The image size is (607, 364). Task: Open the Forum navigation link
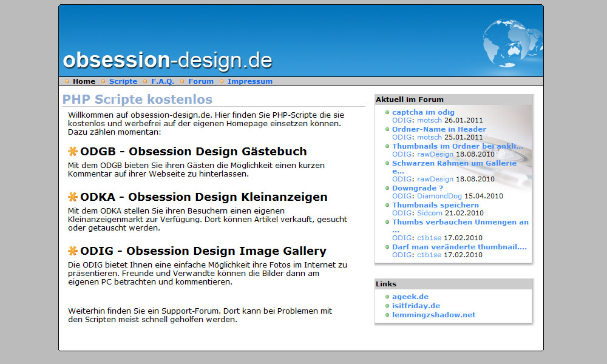coord(201,81)
